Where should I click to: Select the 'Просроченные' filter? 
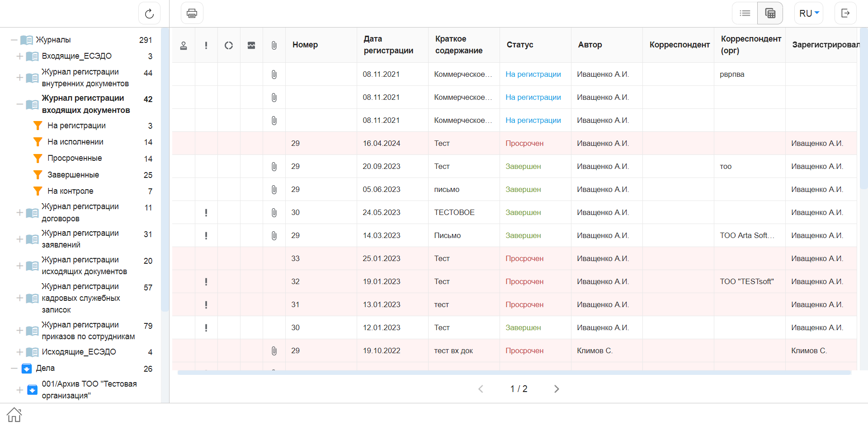pos(75,158)
